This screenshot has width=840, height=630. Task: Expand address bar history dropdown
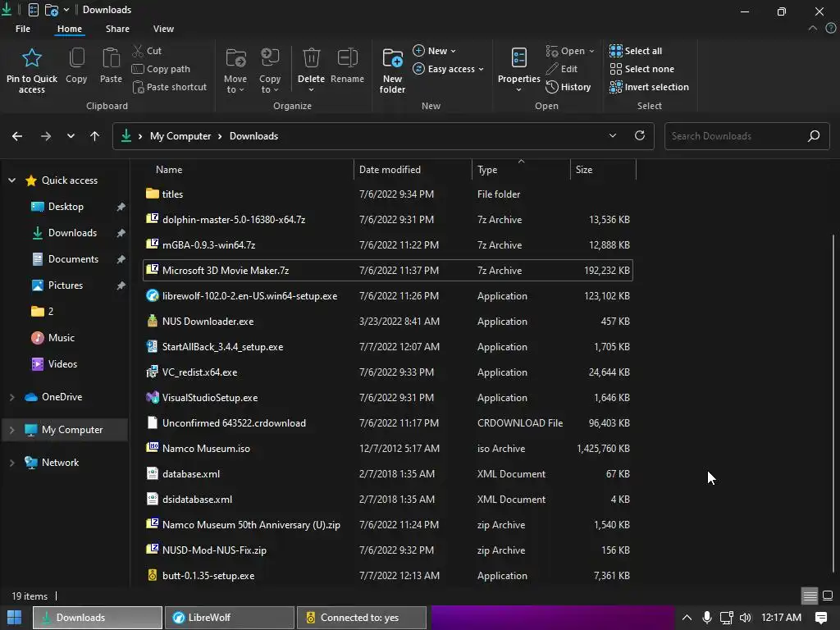pos(612,135)
